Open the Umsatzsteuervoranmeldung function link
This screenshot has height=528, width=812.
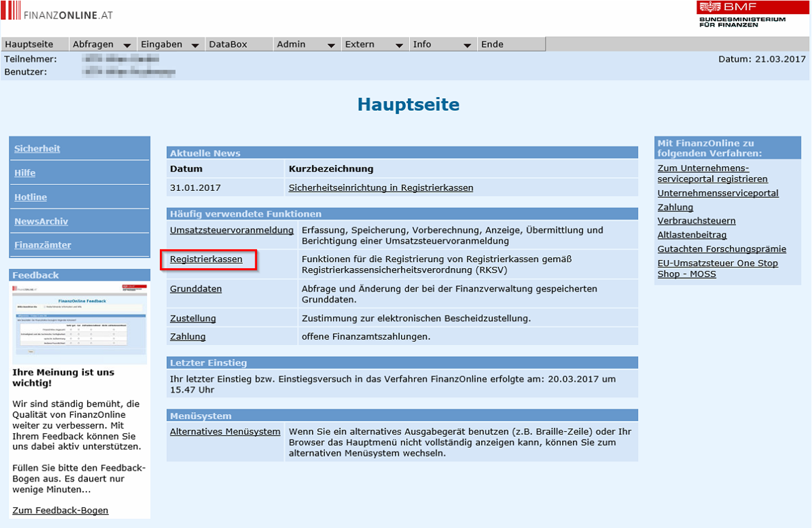[x=232, y=230]
